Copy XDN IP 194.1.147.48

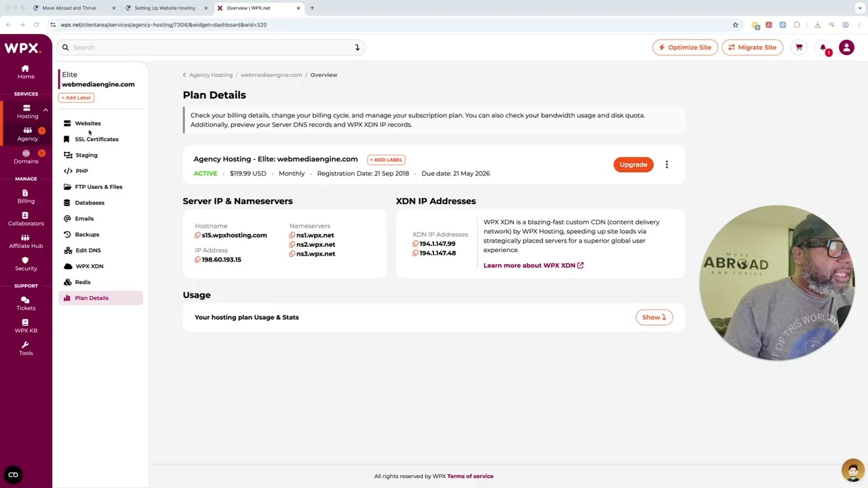[x=416, y=253]
